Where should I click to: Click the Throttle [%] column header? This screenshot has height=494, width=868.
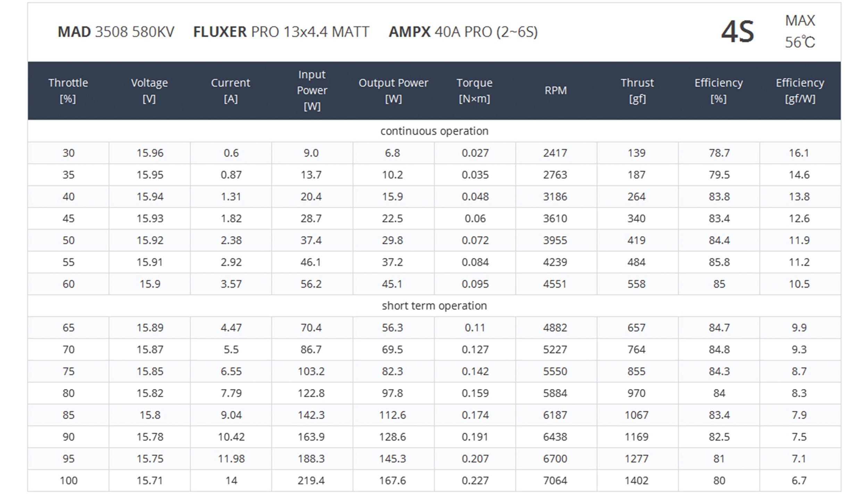coord(68,91)
